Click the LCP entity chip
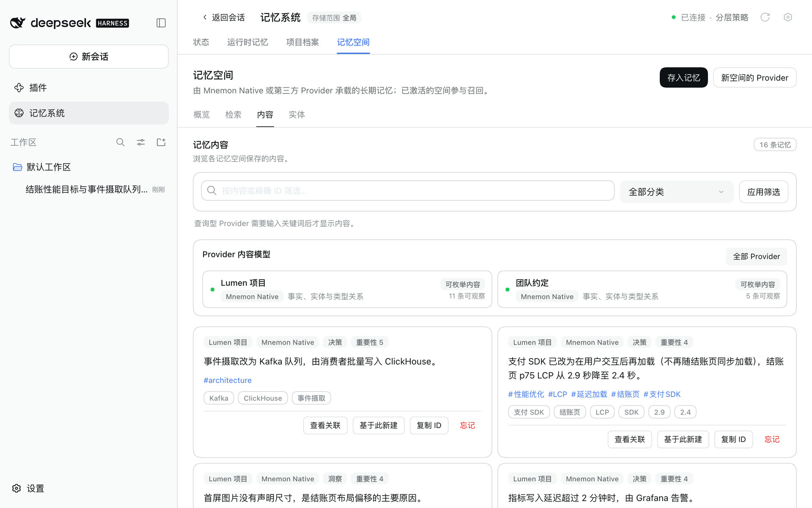 pos(602,412)
